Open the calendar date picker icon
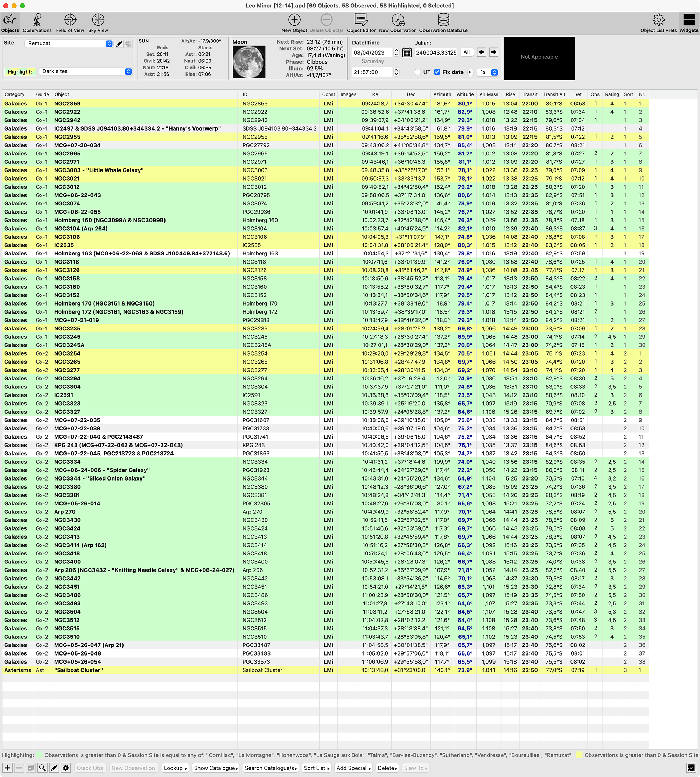 pos(407,53)
